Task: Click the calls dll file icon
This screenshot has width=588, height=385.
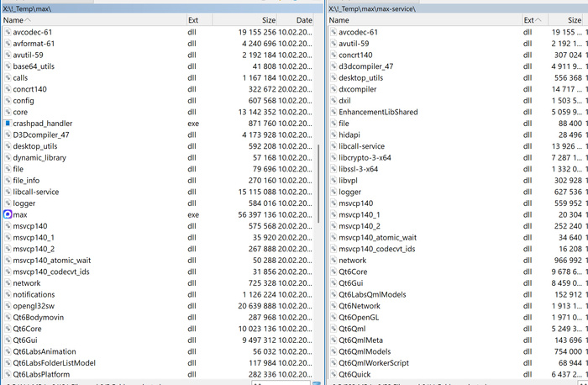Action: point(8,77)
